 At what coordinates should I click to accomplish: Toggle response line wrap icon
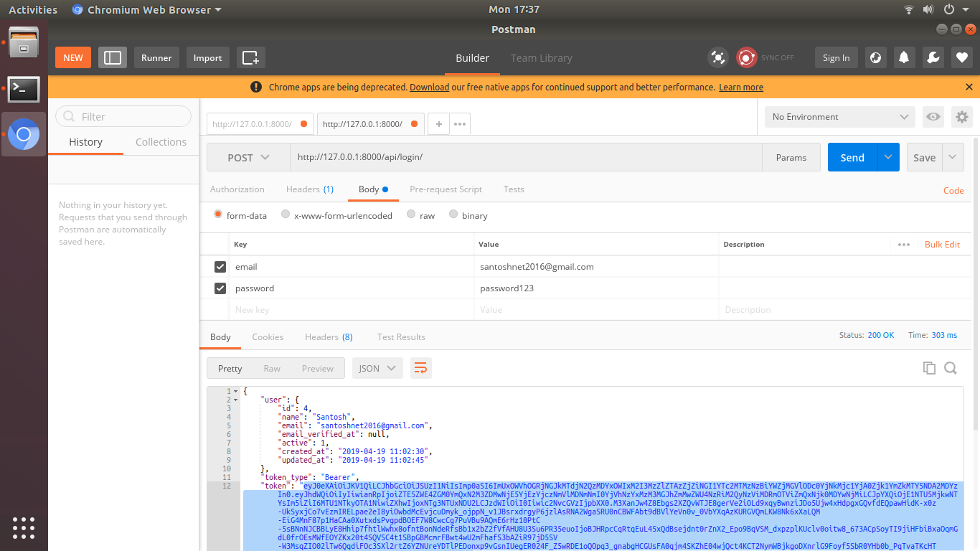421,368
